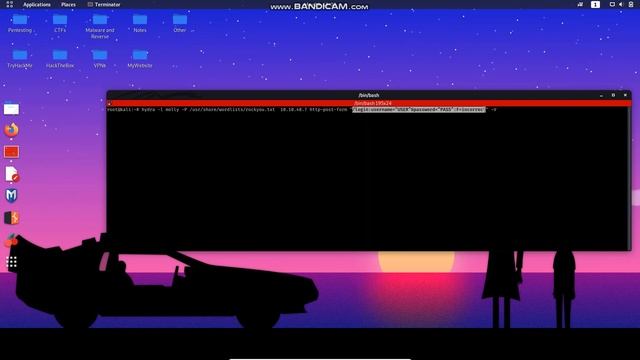Click the workspace indicator showing 1

tap(595, 4)
